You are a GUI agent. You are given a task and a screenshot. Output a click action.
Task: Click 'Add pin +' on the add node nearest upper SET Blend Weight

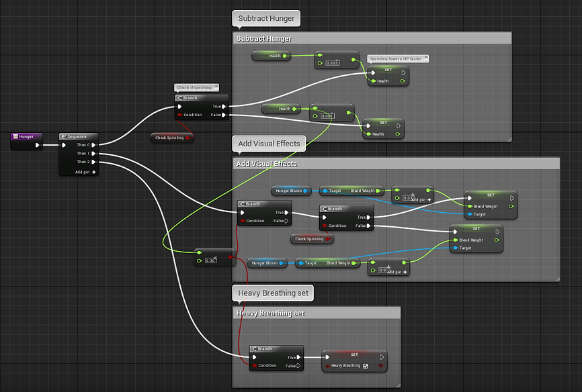tap(421, 199)
